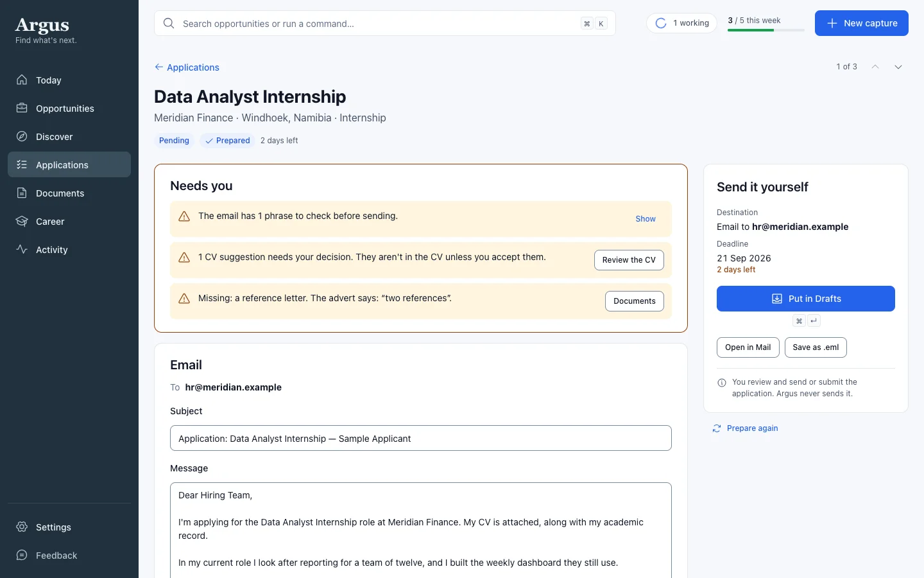Open Documents in the sidebar

tap(69, 193)
